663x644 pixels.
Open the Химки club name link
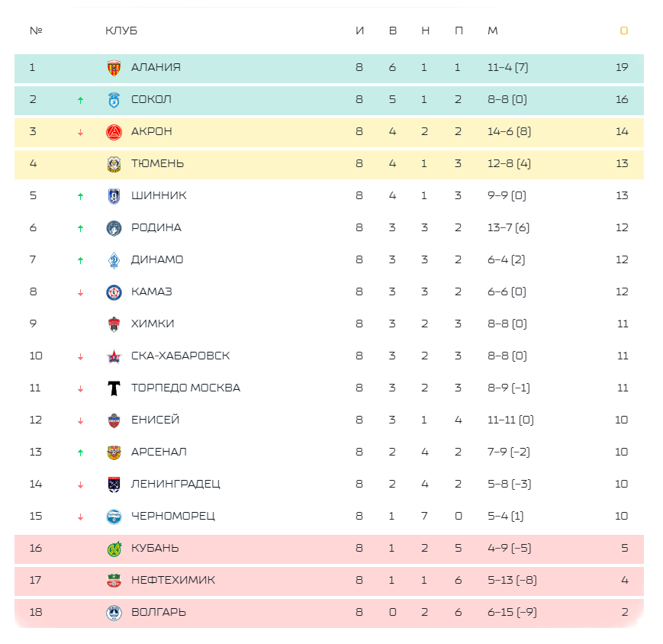pyautogui.click(x=153, y=324)
